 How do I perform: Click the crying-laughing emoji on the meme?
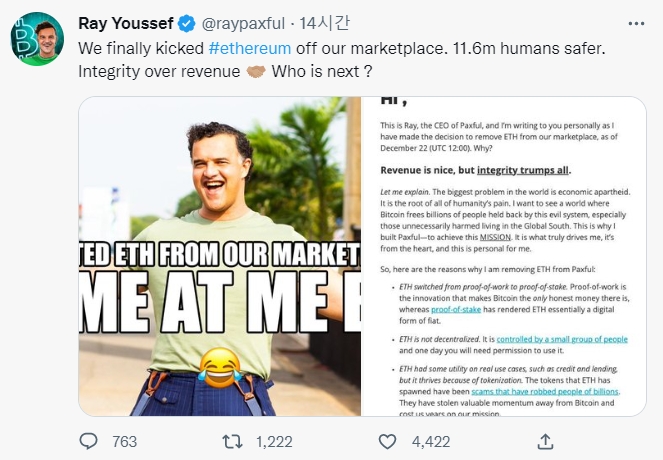pyautogui.click(x=216, y=368)
